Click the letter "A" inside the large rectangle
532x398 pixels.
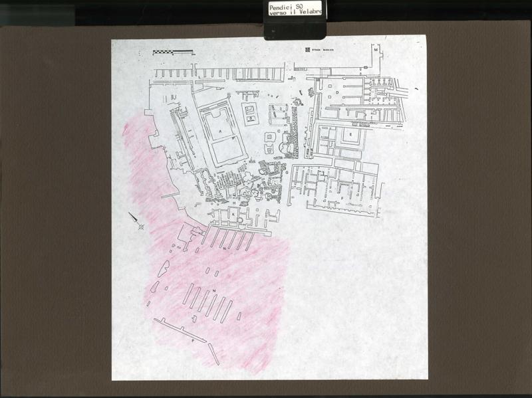(220, 131)
